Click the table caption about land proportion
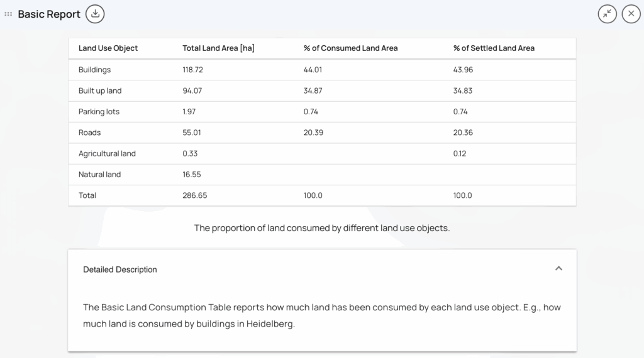The height and width of the screenshot is (358, 644). pos(322,228)
